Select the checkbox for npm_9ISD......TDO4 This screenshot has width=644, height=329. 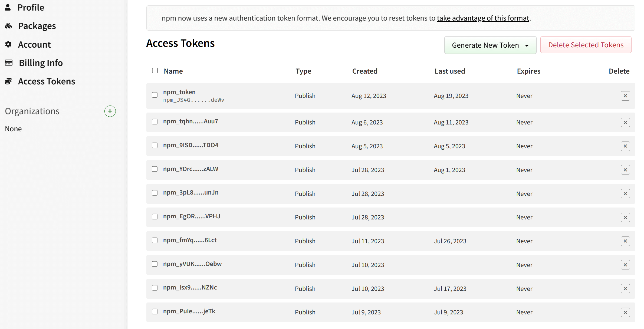(155, 145)
